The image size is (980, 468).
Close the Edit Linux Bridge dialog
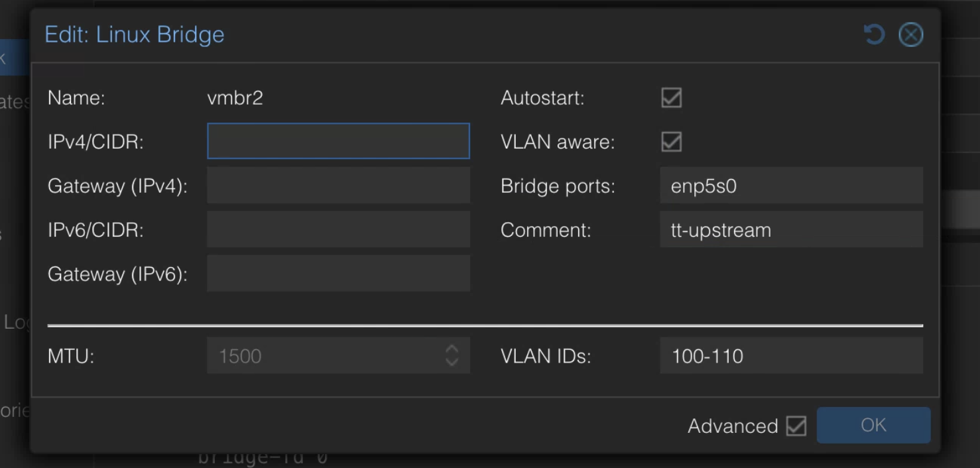910,34
